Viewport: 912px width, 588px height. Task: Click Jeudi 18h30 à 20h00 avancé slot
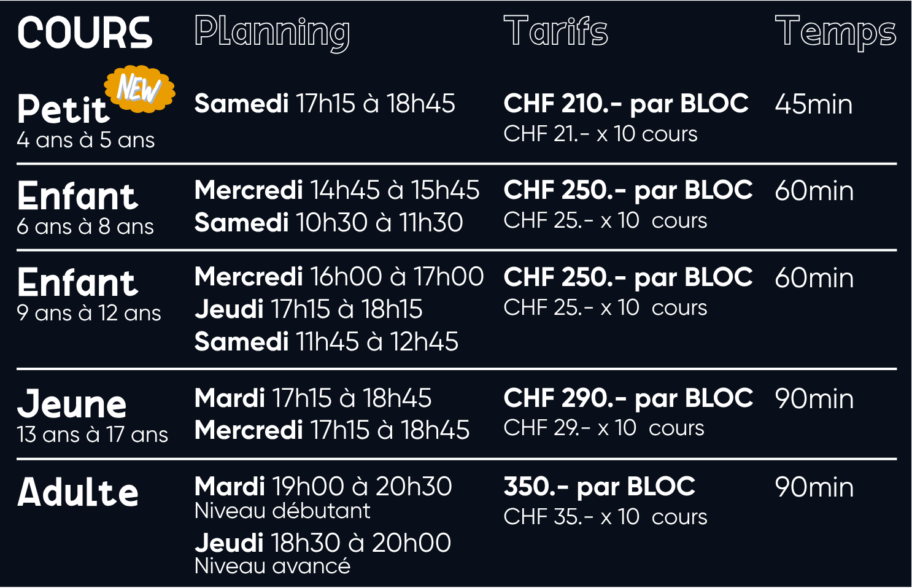(323, 554)
